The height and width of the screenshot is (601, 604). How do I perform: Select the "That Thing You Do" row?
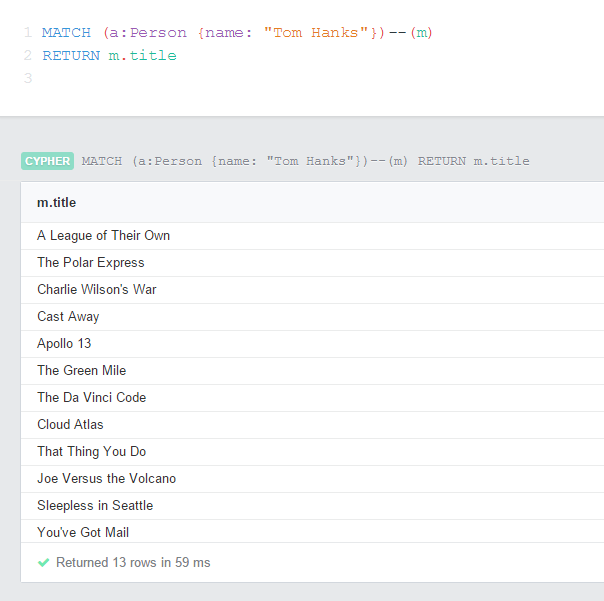tap(92, 452)
